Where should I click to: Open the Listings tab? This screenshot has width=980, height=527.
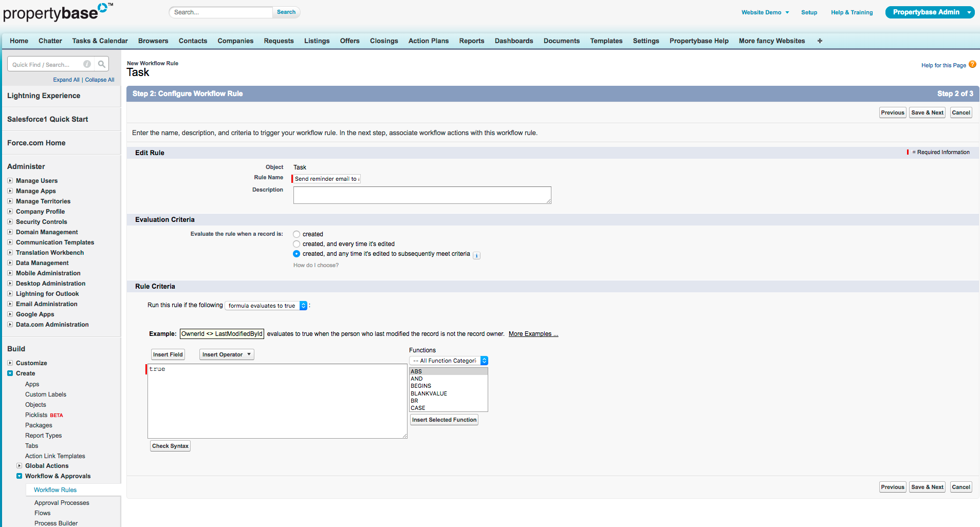pyautogui.click(x=317, y=41)
